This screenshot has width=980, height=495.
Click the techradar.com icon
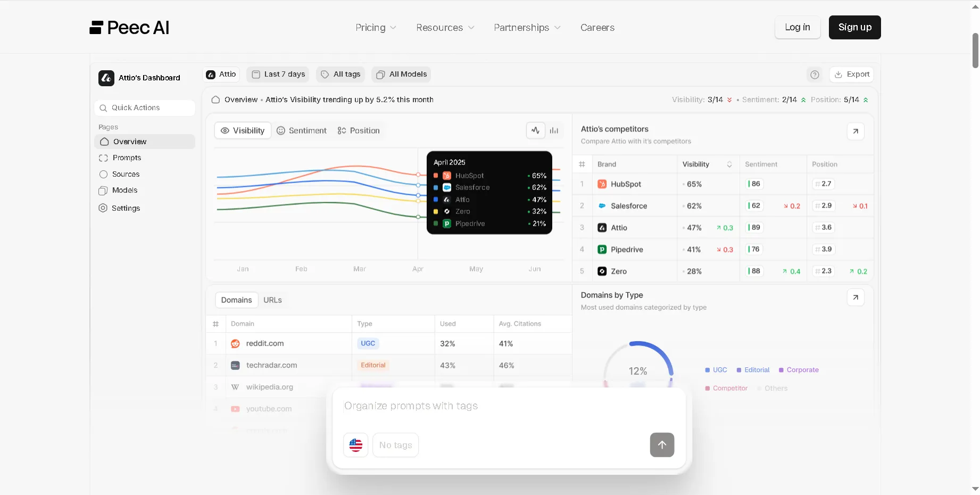coord(235,366)
